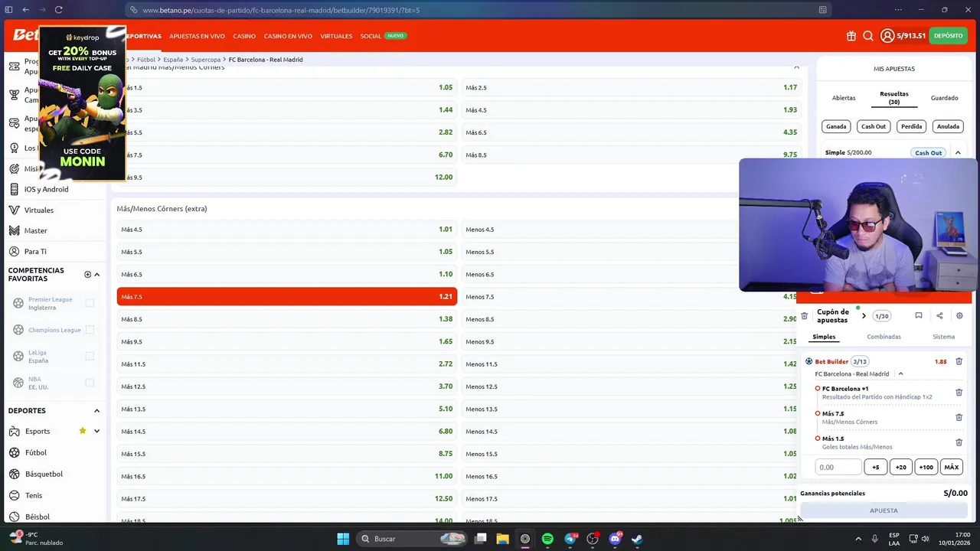Image resolution: width=980 pixels, height=551 pixels.
Task: Focus the stake amount field
Action: 838,467
